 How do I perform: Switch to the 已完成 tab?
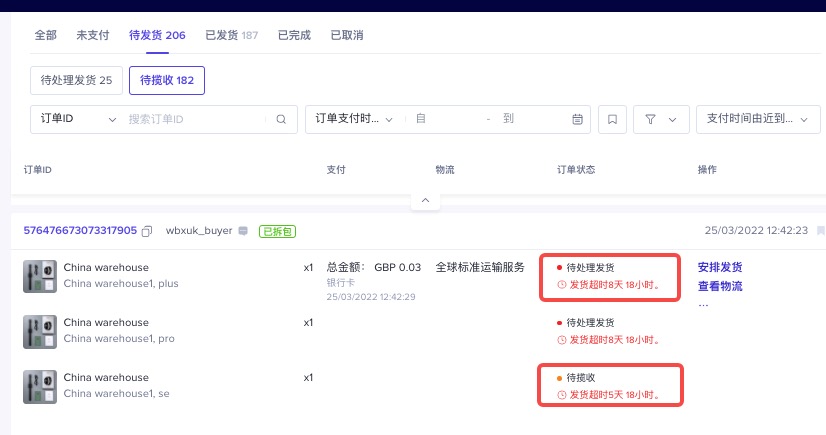294,35
